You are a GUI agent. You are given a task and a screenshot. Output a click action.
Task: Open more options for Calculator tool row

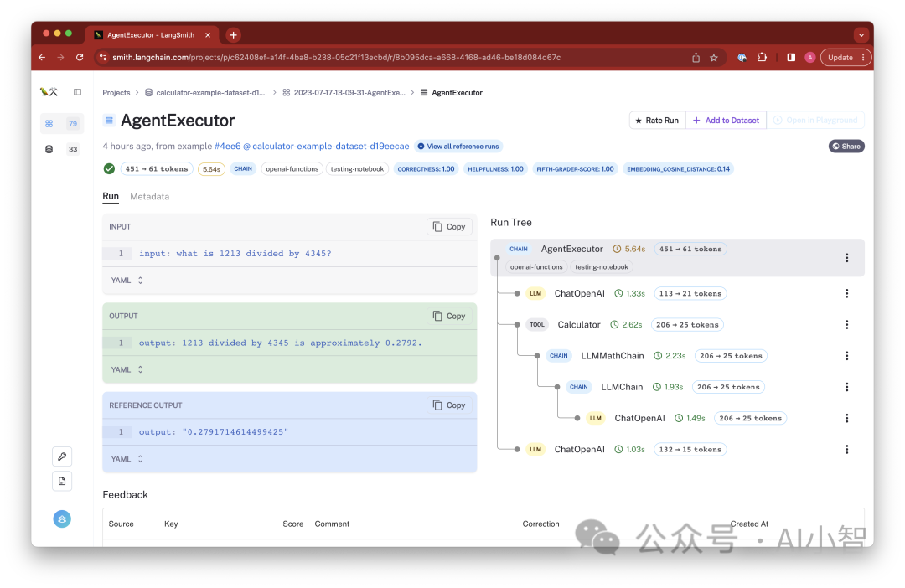coord(846,324)
